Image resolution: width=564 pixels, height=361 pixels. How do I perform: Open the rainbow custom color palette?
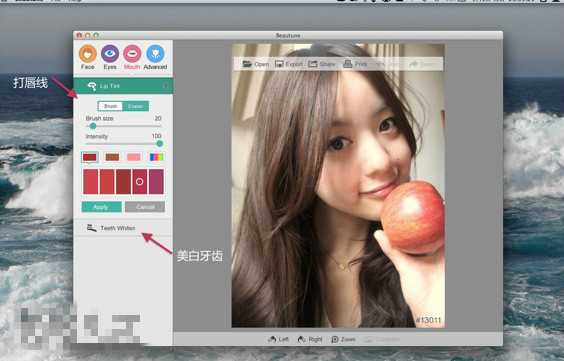156,157
